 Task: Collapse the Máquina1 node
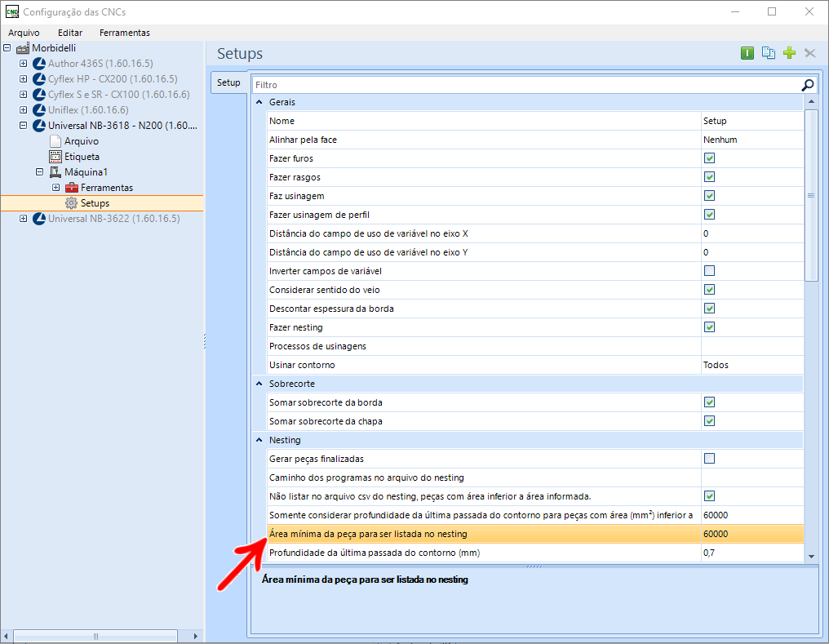(x=40, y=172)
